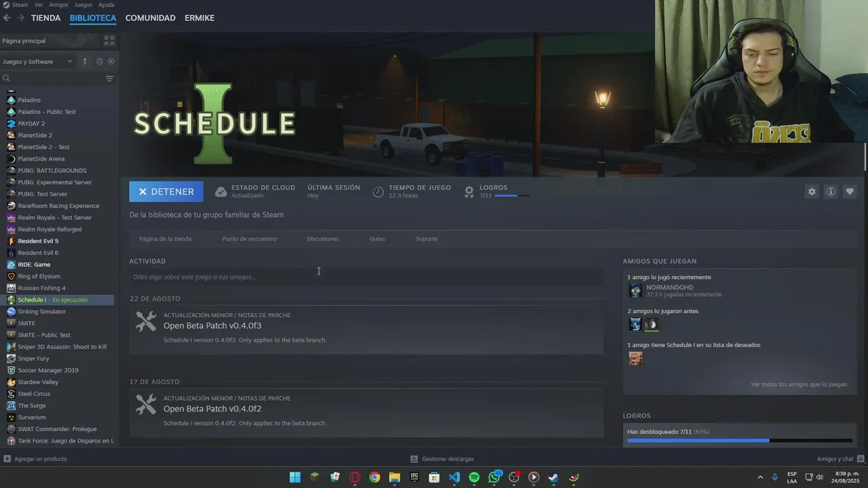Click Agregar un producto button
The width and height of the screenshot is (868, 488).
[35, 459]
